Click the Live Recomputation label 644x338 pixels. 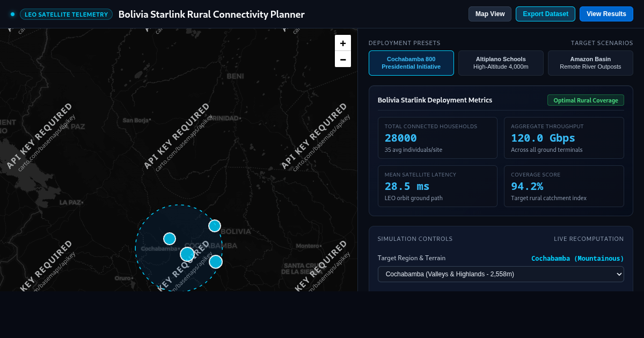pyautogui.click(x=589, y=239)
